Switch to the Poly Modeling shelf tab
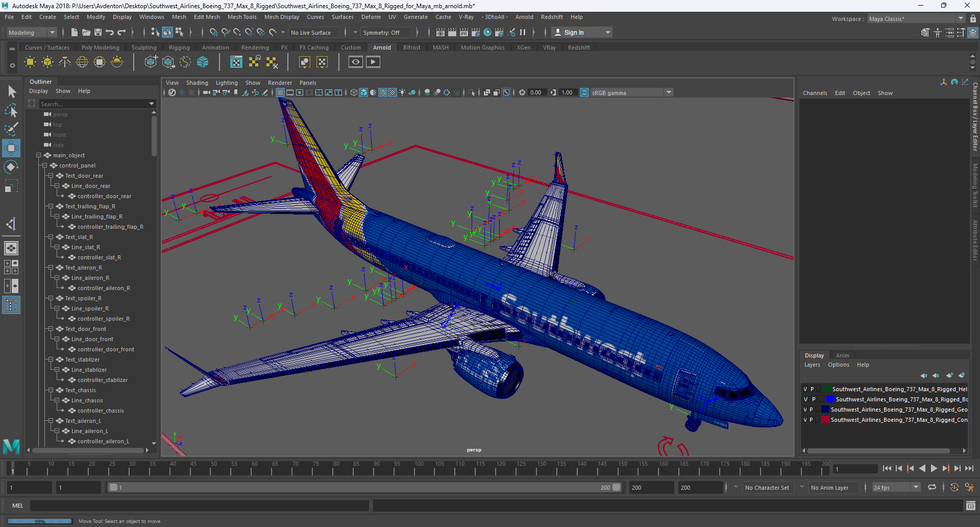Image resolution: width=980 pixels, height=527 pixels. pos(101,47)
